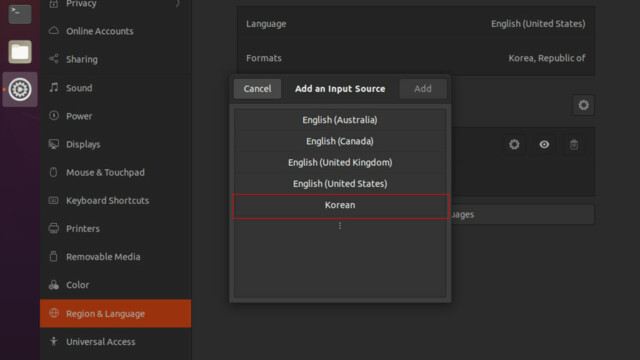Open the Terminal from the dock
This screenshot has width=640, height=360.
(x=20, y=13)
